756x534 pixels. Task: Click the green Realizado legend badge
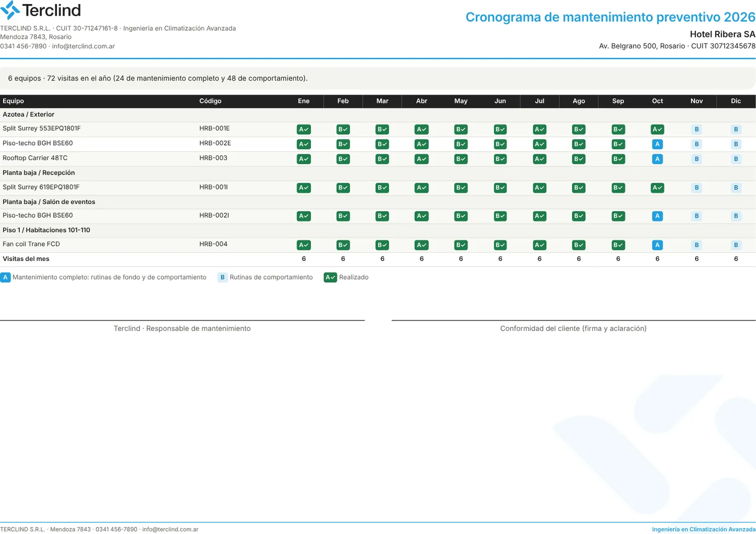pos(330,278)
